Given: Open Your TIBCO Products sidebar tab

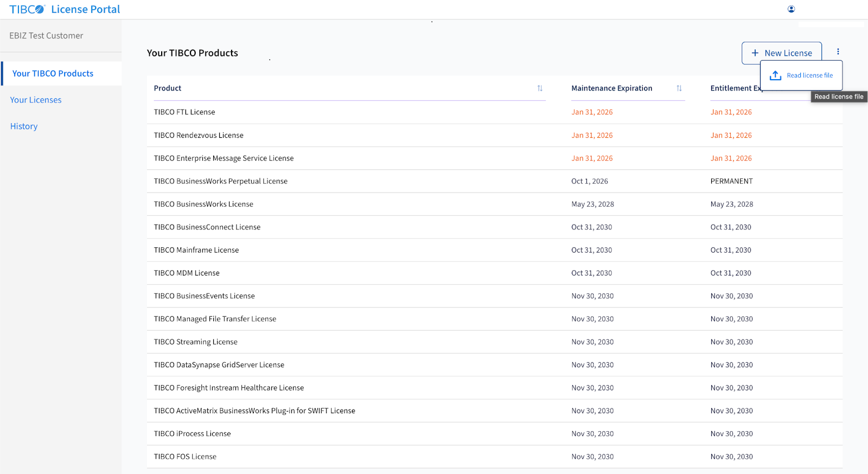Looking at the screenshot, I should [x=53, y=74].
